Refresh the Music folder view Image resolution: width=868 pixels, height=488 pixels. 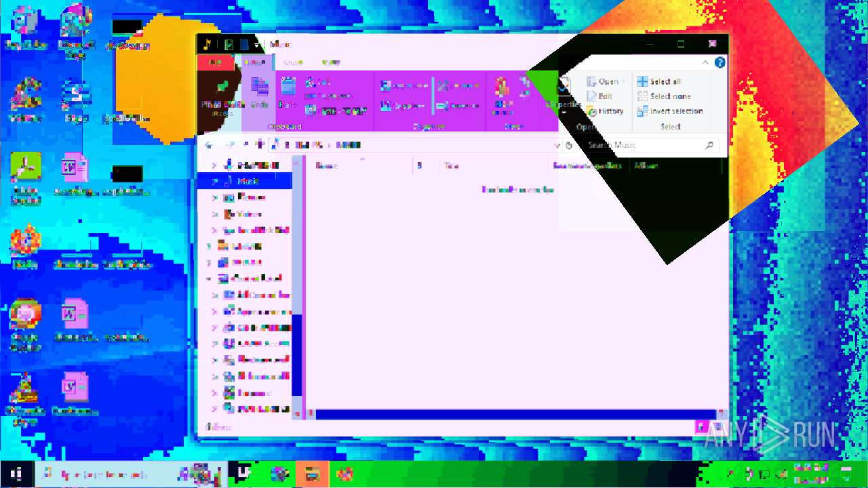pos(570,145)
